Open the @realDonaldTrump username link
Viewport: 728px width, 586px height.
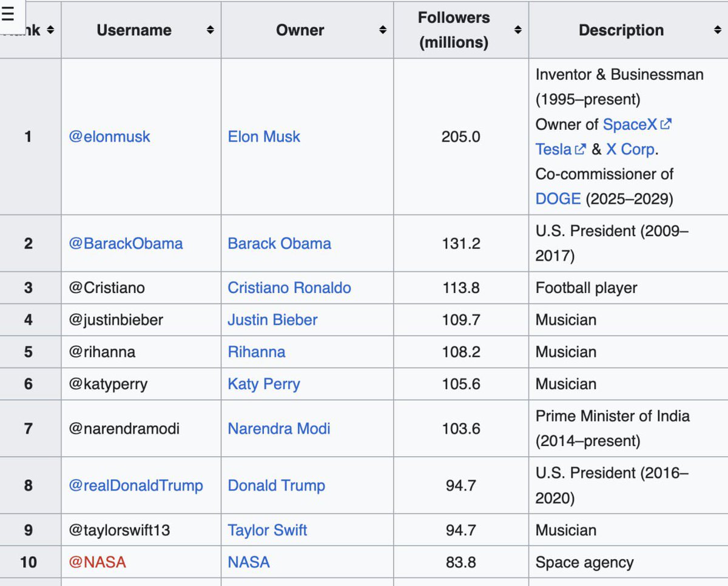[x=136, y=485]
